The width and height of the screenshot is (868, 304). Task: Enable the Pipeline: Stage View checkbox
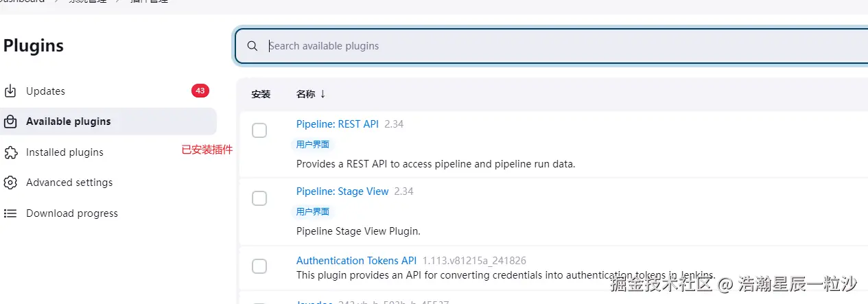click(x=259, y=198)
